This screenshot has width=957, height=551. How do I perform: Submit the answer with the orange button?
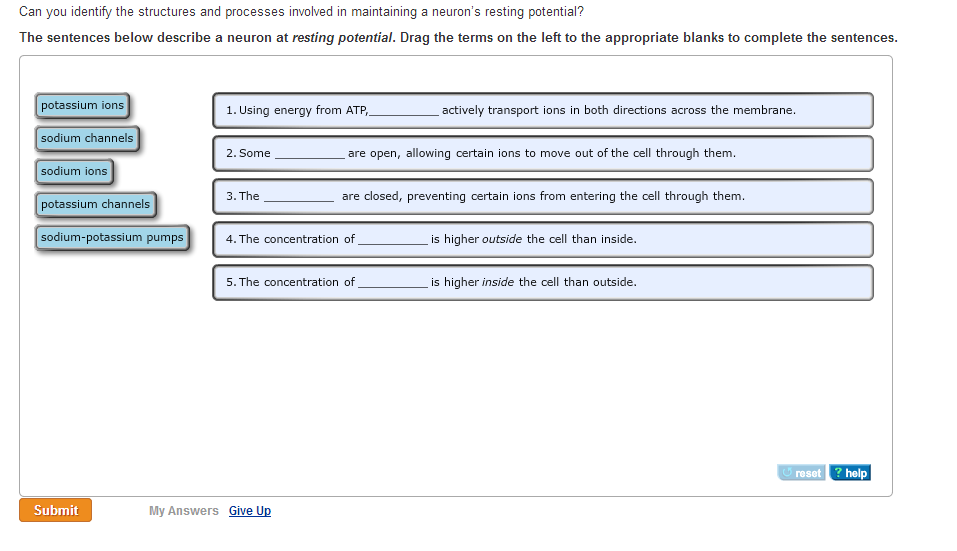tap(56, 510)
